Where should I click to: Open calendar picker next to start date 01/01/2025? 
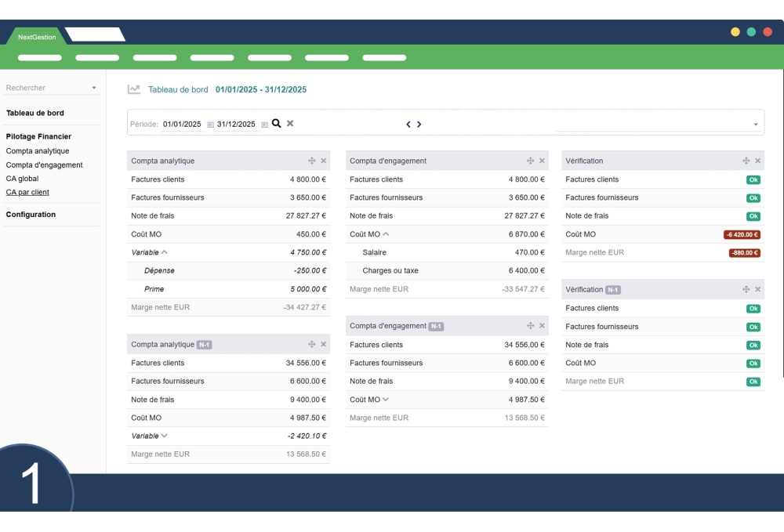pyautogui.click(x=210, y=125)
